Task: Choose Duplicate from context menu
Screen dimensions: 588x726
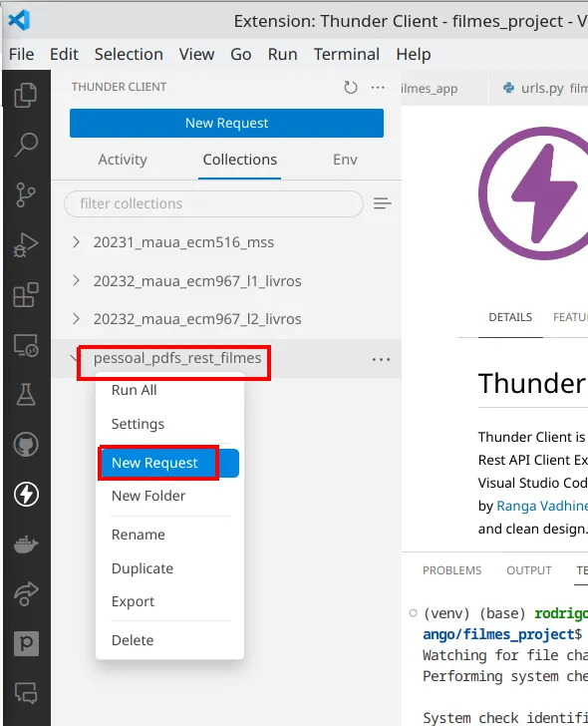Action: click(x=169, y=568)
